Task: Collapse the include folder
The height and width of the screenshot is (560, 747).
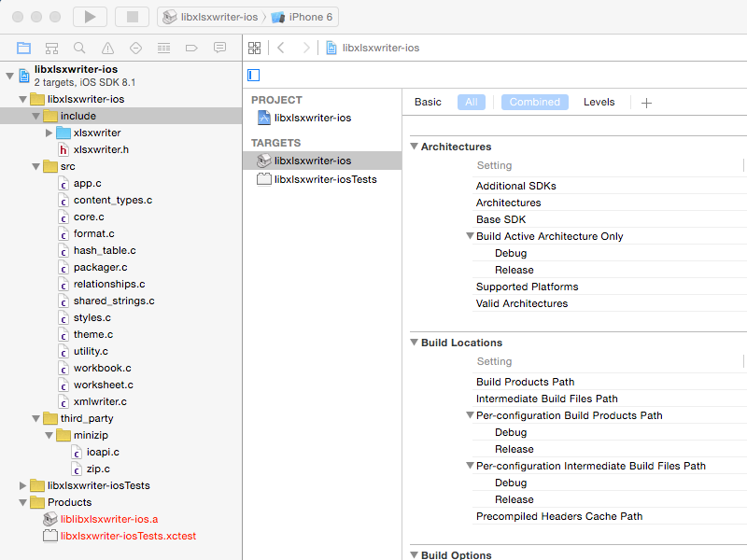Action: click(x=35, y=116)
